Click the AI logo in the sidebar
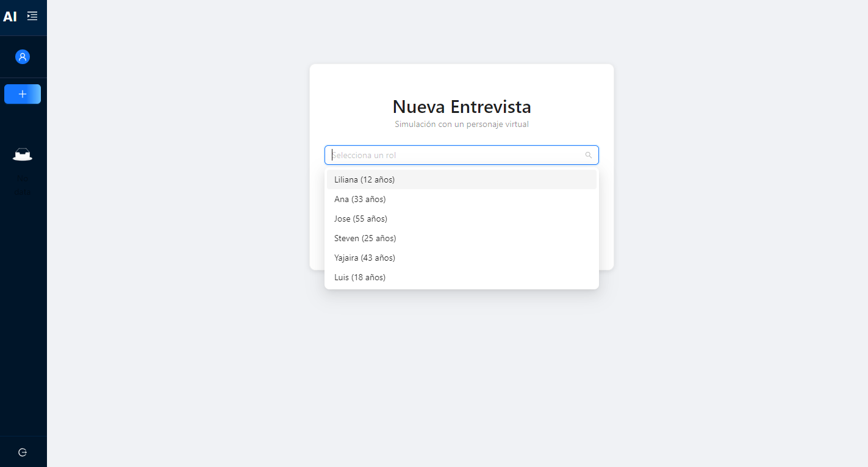This screenshot has height=467, width=868. tap(10, 16)
